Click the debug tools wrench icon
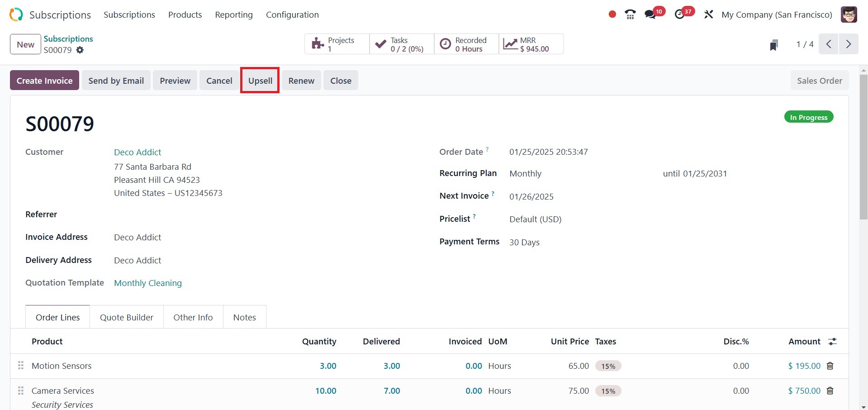Viewport: 868px width, 410px height. [708, 14]
